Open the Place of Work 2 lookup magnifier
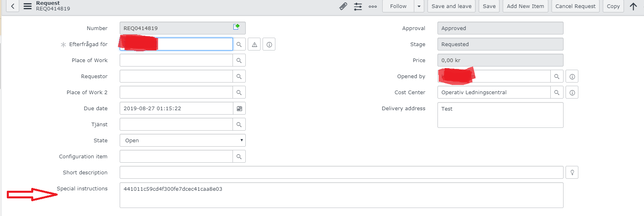 239,92
